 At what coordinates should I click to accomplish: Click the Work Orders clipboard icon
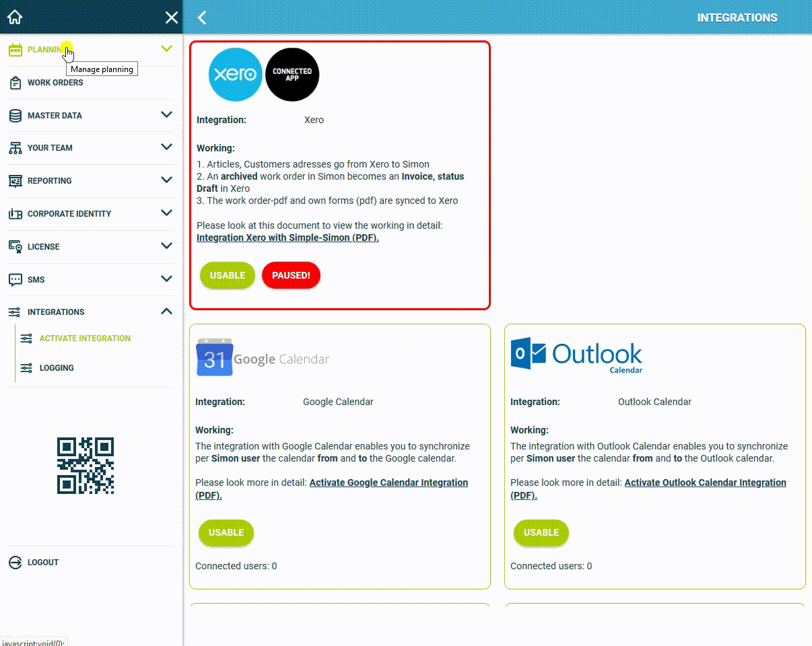pos(15,83)
